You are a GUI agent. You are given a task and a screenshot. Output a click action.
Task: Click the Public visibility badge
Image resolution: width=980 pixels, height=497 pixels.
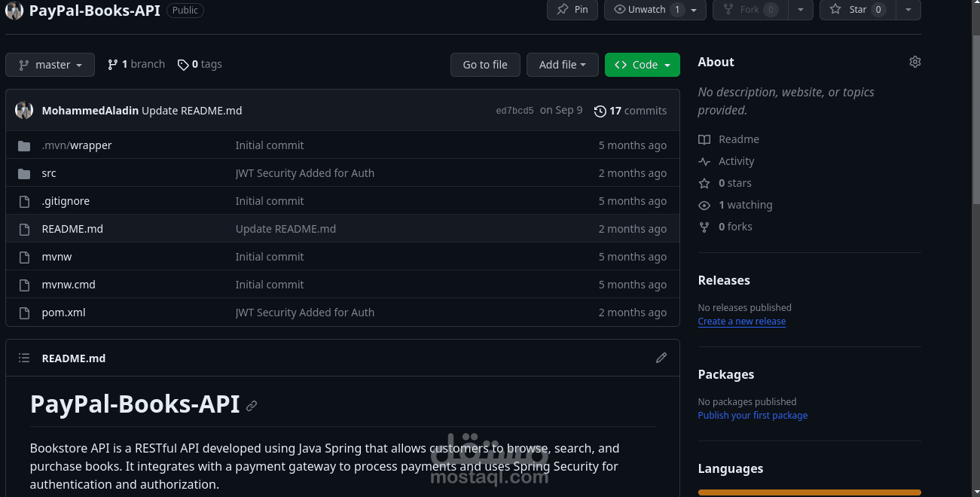coord(185,11)
